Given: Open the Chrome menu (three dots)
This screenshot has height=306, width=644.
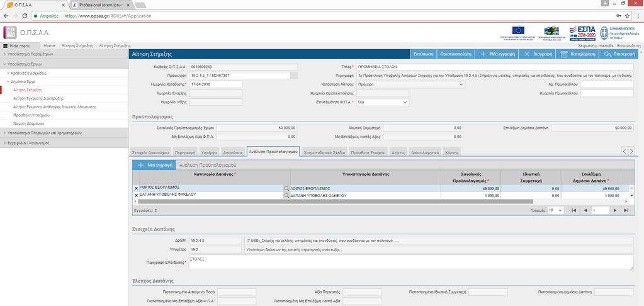Looking at the screenshot, I should click(638, 16).
